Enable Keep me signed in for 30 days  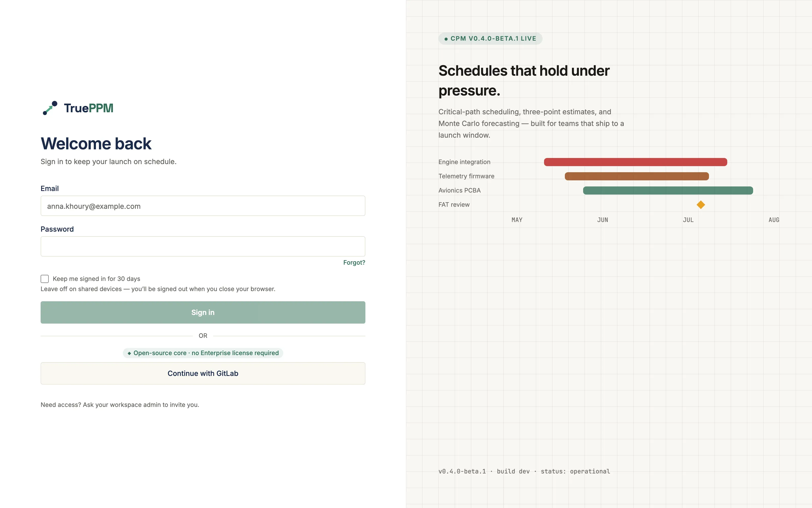[x=45, y=279]
